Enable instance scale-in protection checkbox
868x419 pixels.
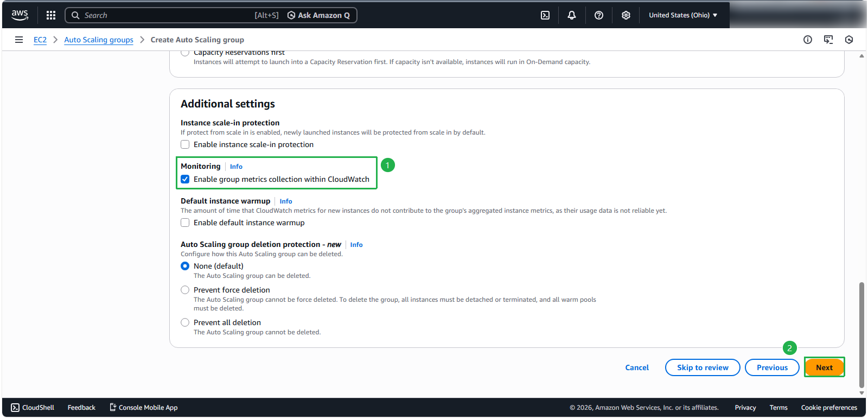185,144
